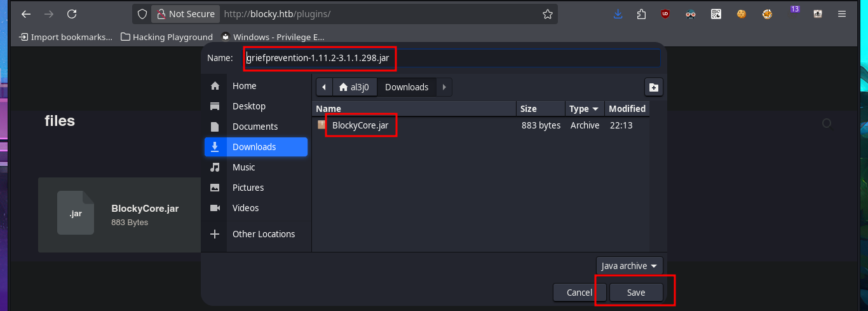The image size is (868, 311).
Task: Open Other Locations in the sidebar
Action: coord(263,234)
